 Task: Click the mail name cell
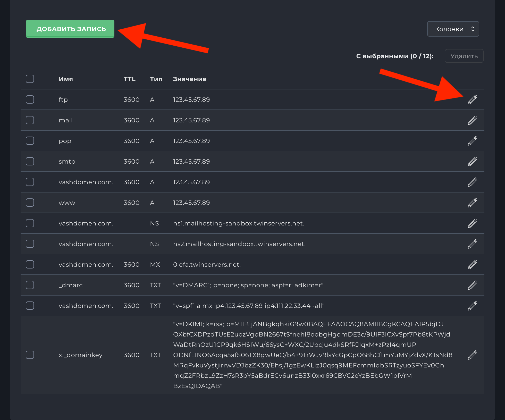click(x=66, y=120)
